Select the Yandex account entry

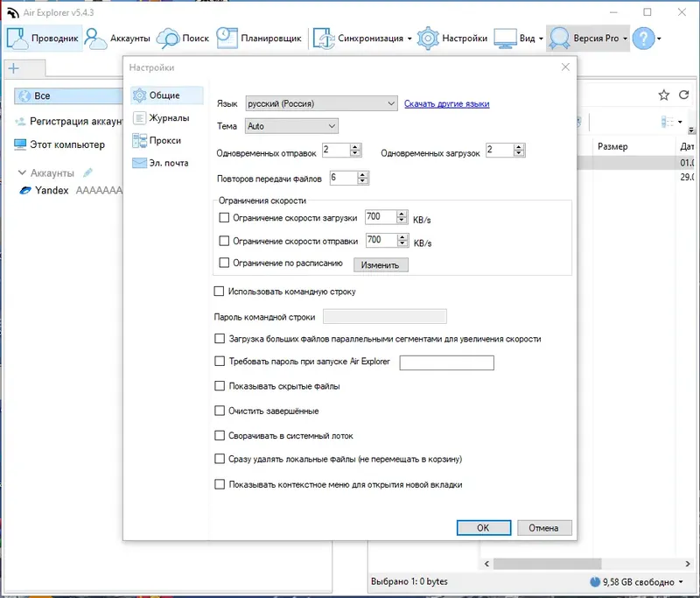click(69, 190)
